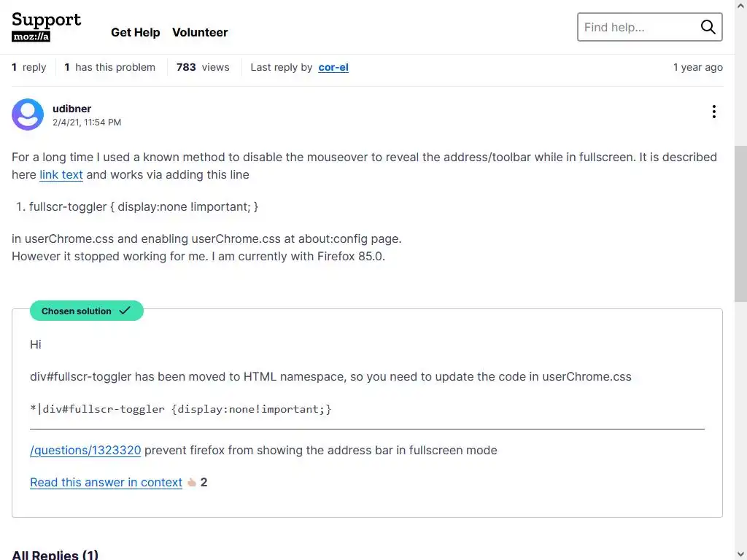This screenshot has width=747, height=560.
Task: Open cor-el's profile link
Action: [333, 67]
